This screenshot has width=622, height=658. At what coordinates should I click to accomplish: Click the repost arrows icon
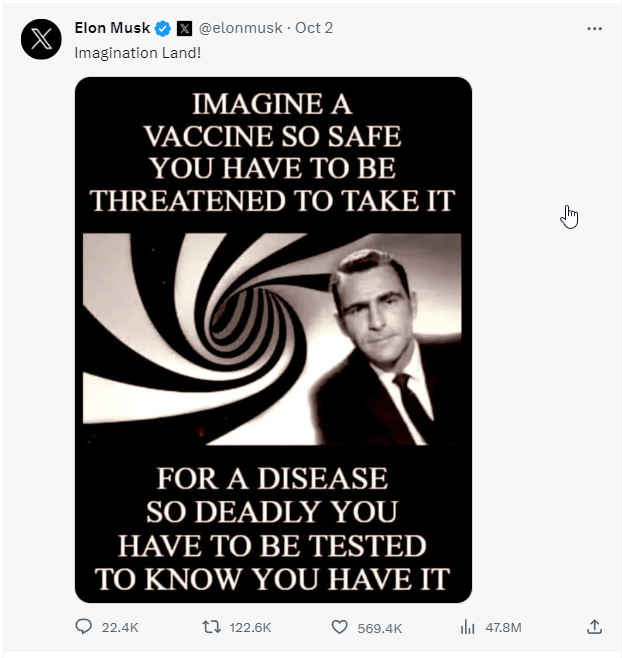click(211, 627)
